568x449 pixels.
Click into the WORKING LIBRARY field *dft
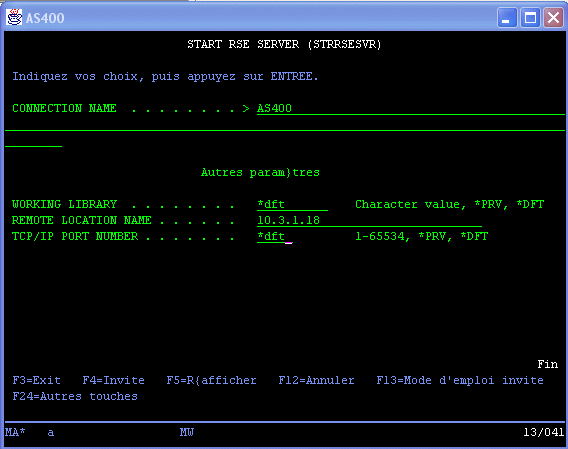point(292,204)
